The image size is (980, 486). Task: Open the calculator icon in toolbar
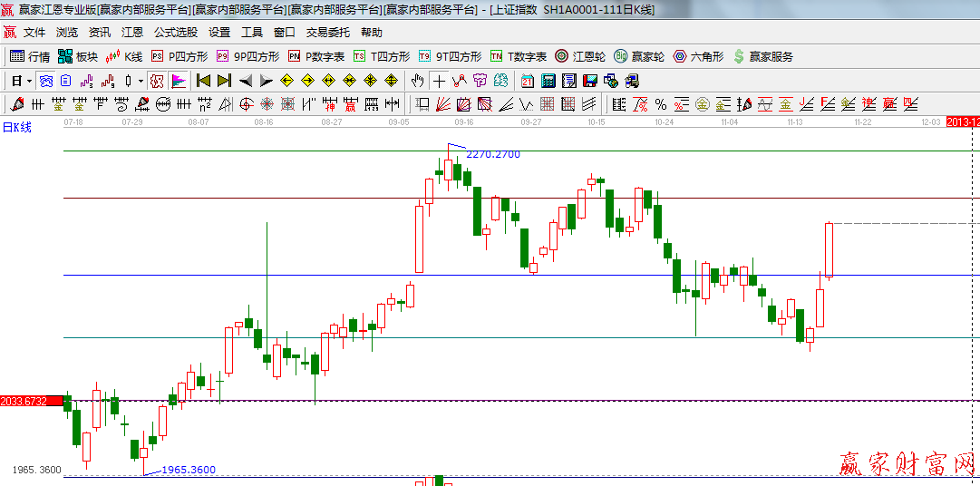pyautogui.click(x=547, y=81)
